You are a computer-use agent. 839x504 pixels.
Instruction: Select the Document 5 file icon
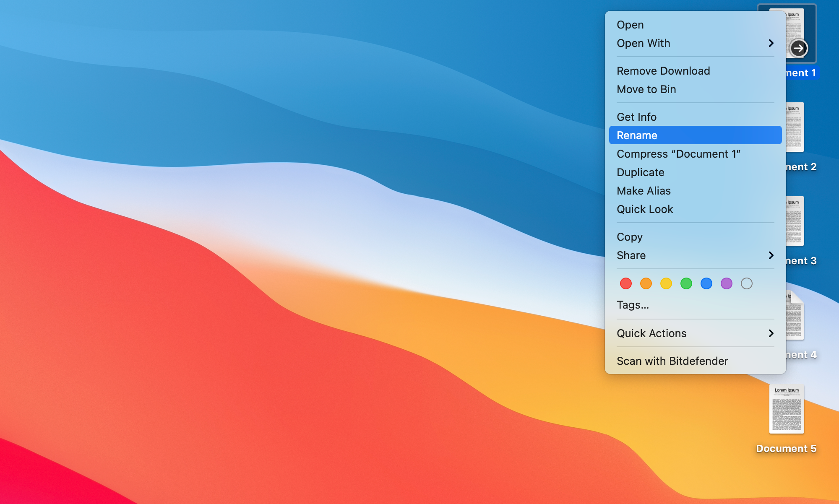tap(787, 409)
